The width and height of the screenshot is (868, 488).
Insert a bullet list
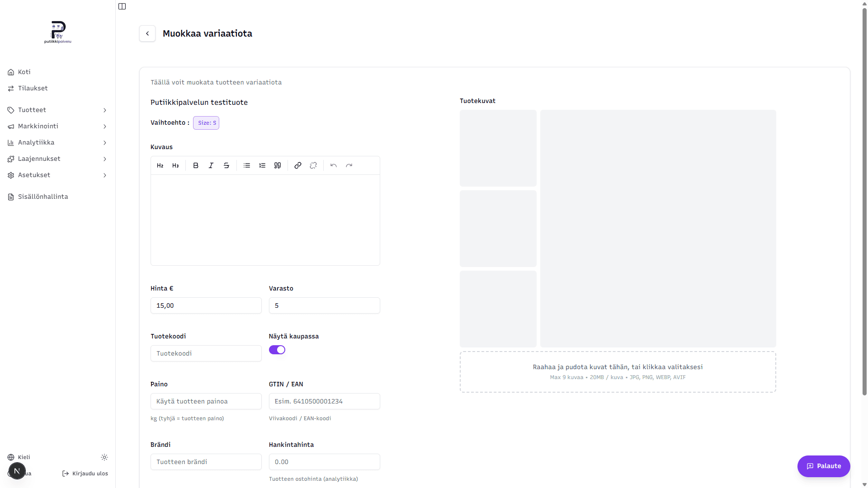coord(247,165)
